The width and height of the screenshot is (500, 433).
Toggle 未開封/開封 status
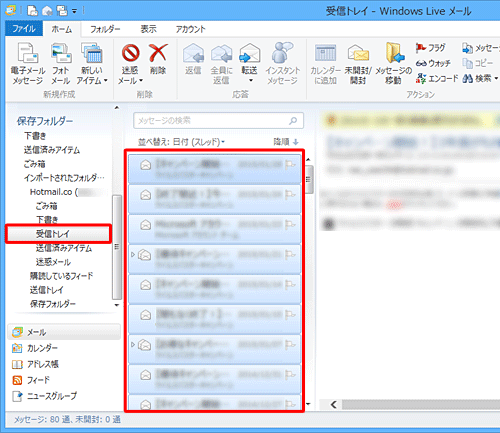(358, 64)
